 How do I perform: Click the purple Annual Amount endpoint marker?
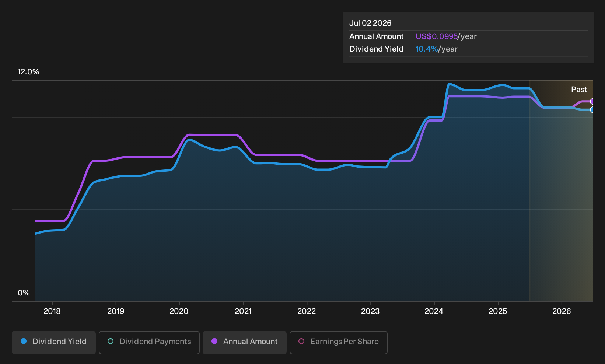pyautogui.click(x=592, y=101)
